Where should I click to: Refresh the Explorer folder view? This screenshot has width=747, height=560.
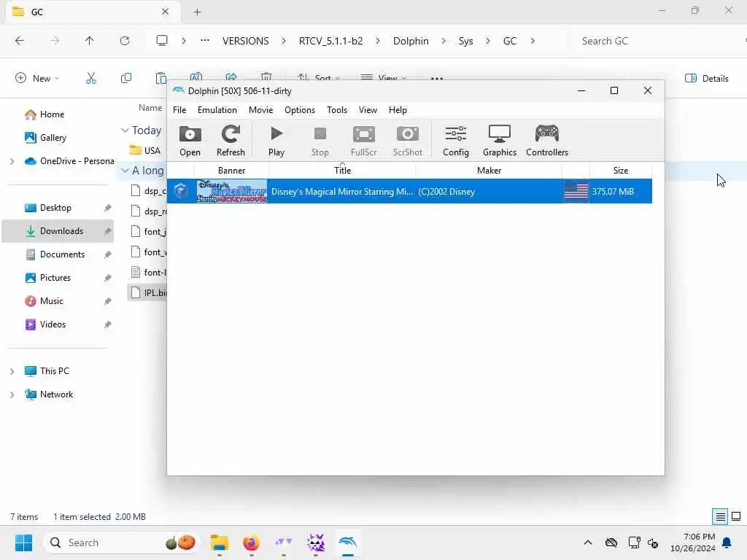[125, 41]
